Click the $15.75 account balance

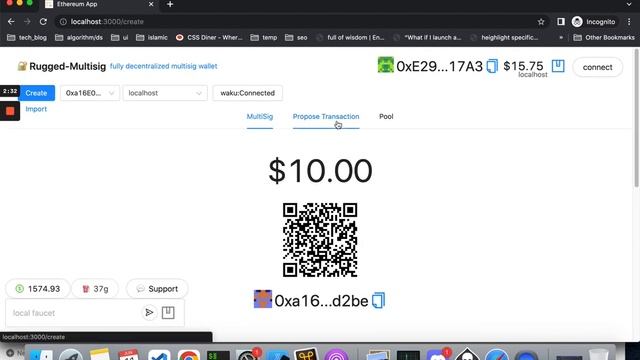pos(523,66)
